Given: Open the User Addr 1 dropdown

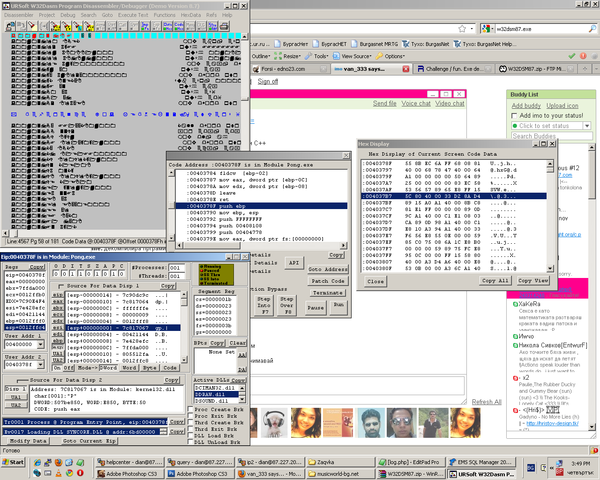Looking at the screenshot, I should click(41, 344).
